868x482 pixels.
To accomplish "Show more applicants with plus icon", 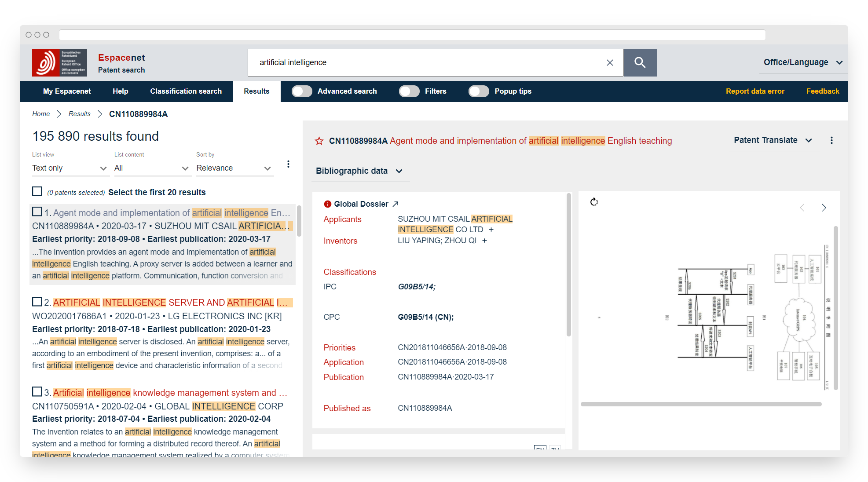I will click(491, 230).
